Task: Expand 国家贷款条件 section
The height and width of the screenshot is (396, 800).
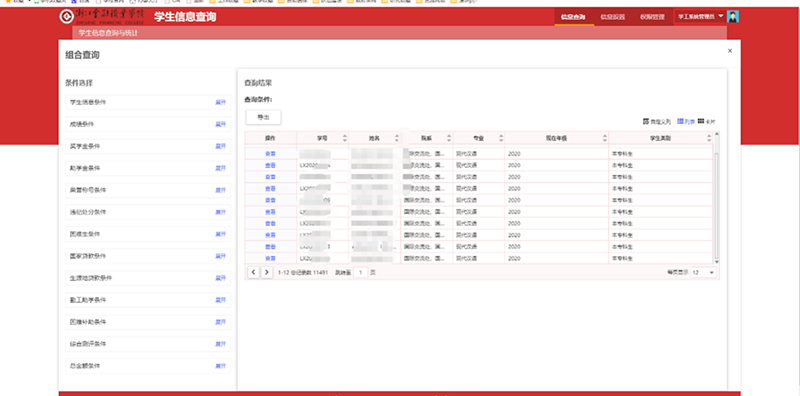Action: point(220,256)
